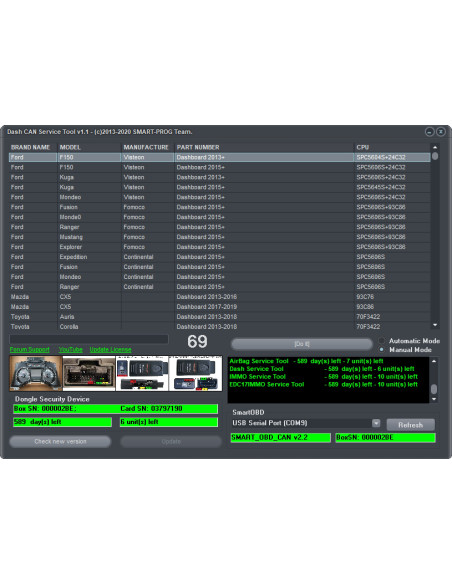The width and height of the screenshot is (452, 584).
Task: Select Ford Fusion Fomoco row
Action: click(219, 207)
